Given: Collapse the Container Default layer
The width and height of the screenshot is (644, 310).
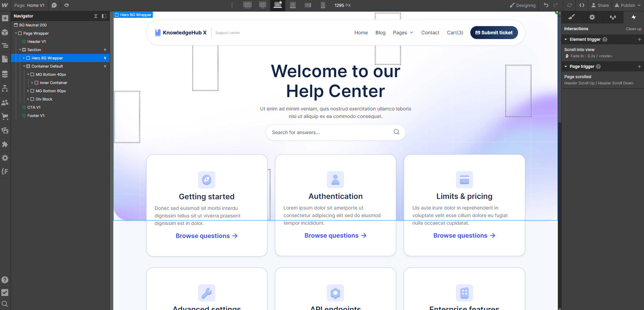Looking at the screenshot, I should click(x=24, y=66).
